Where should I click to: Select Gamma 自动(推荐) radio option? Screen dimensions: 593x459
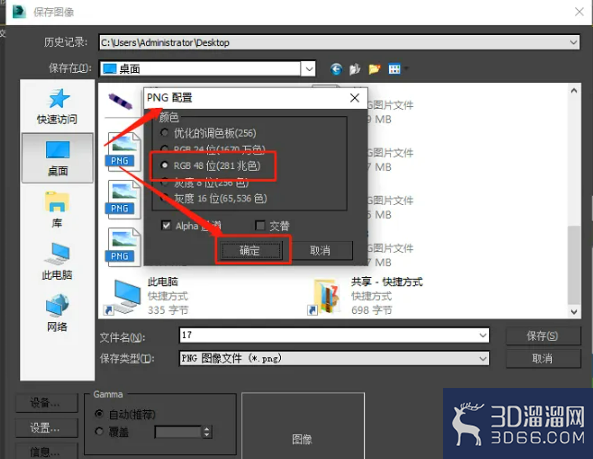(x=99, y=414)
